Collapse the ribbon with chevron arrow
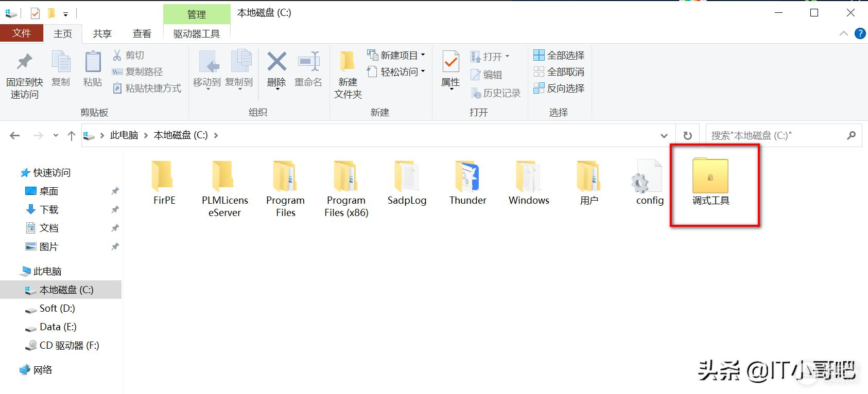Viewport: 868px width, 394px height. click(843, 33)
